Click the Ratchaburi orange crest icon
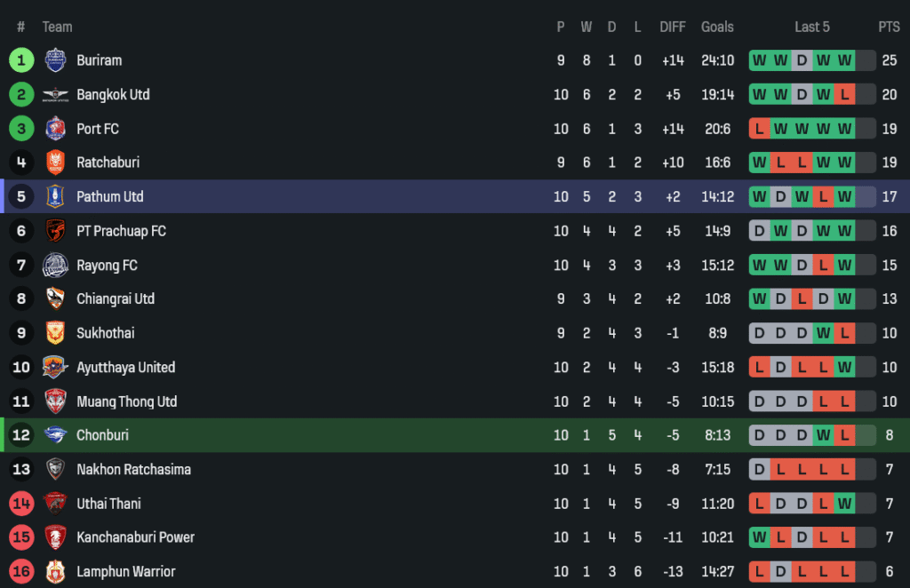Viewport: 910px width, 588px height. pyautogui.click(x=56, y=163)
